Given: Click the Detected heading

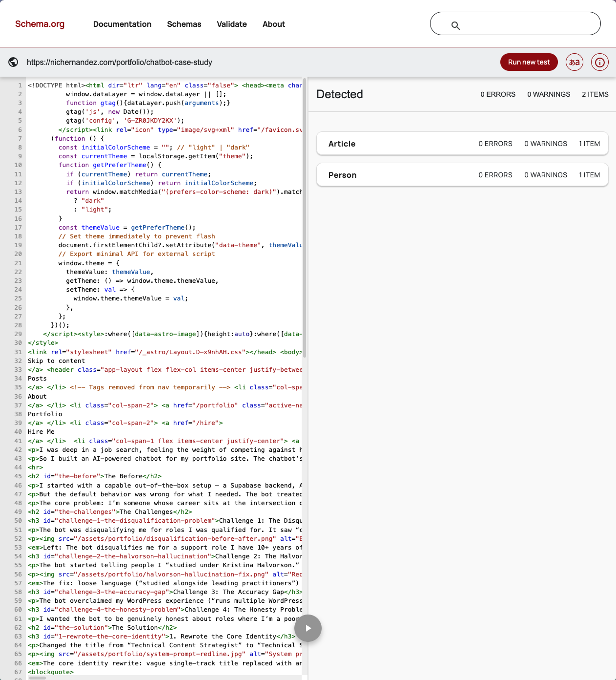Looking at the screenshot, I should [x=340, y=94].
